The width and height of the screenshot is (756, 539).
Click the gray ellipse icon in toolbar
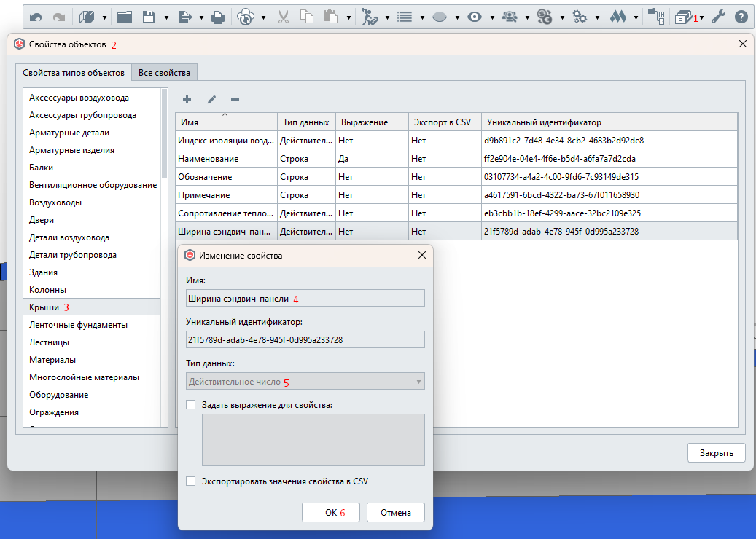(x=439, y=17)
